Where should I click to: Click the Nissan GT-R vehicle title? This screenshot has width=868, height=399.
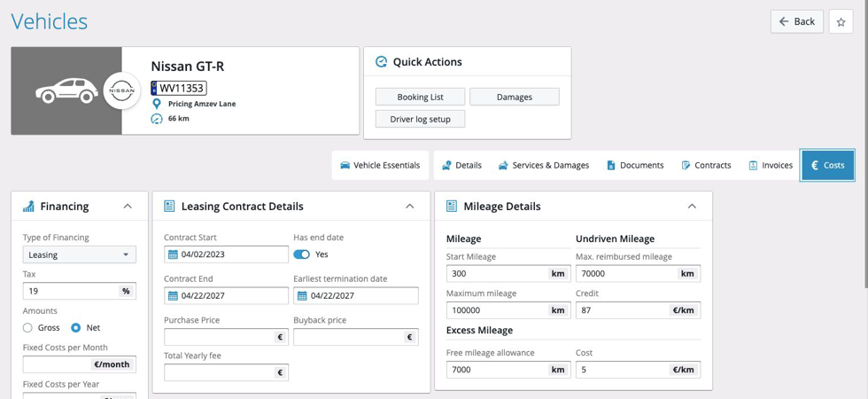click(188, 66)
